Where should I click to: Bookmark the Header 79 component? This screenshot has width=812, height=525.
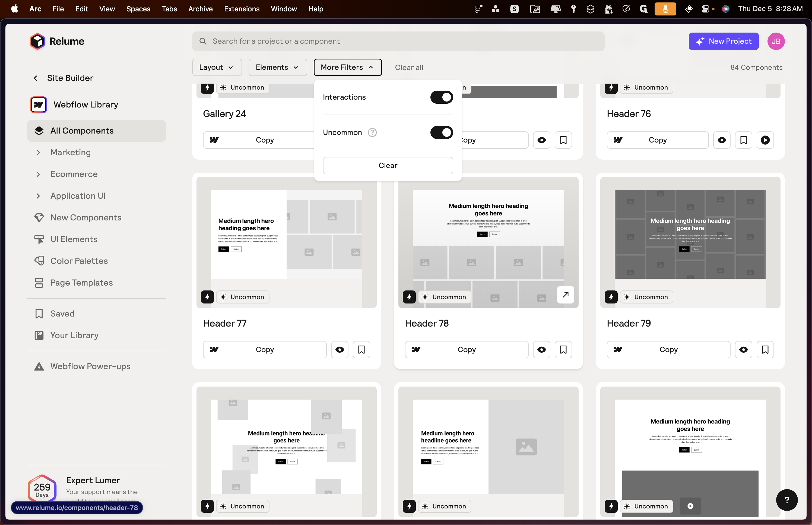tap(765, 349)
